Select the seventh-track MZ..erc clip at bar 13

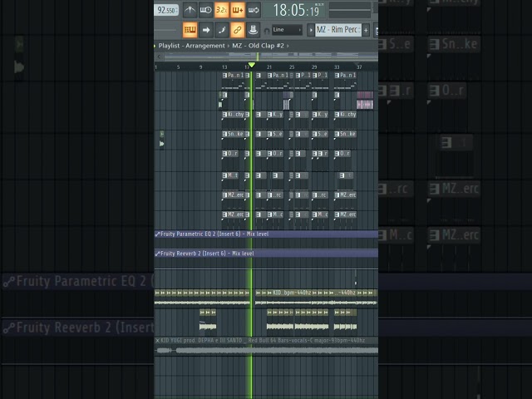point(233,200)
